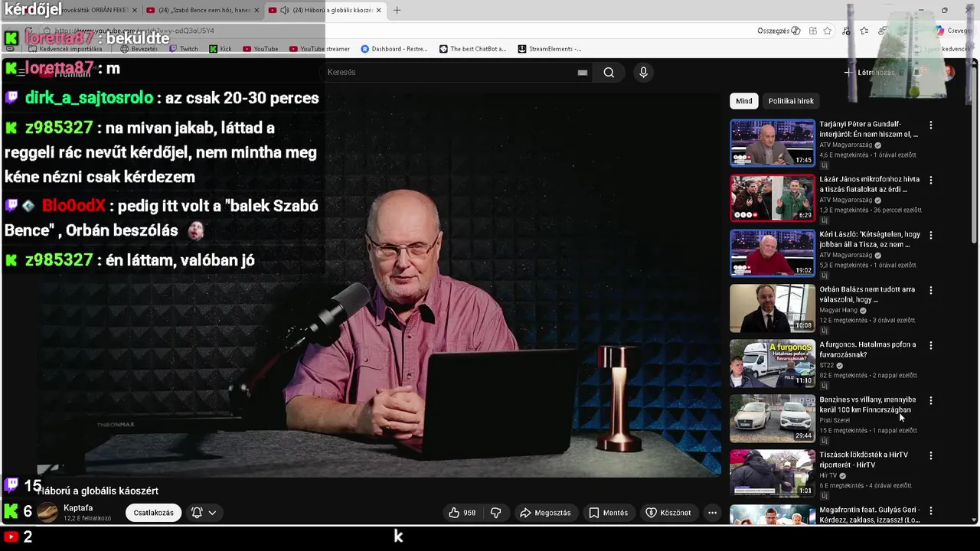
Task: Click title Megafrontin feat. Gulyás Geri
Action: (x=870, y=515)
